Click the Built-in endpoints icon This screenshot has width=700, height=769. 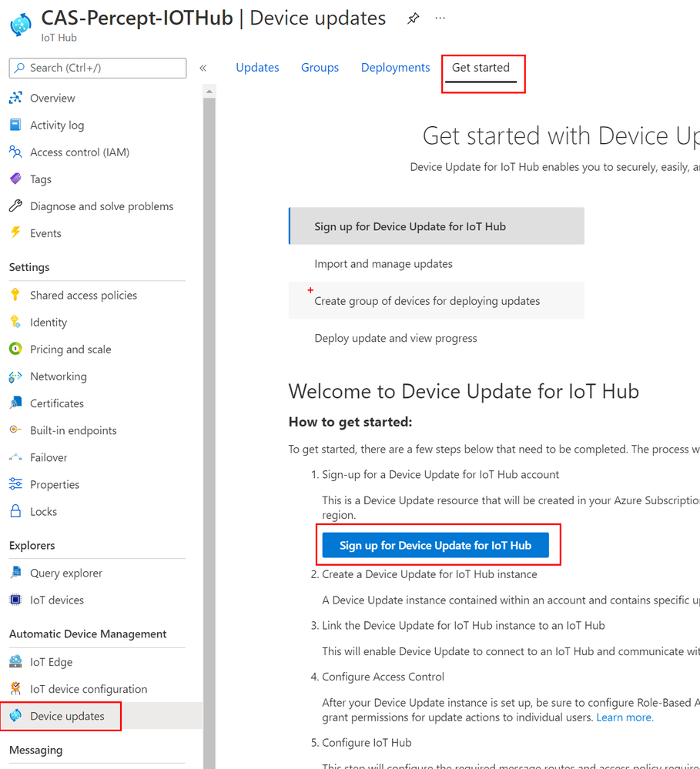[15, 430]
